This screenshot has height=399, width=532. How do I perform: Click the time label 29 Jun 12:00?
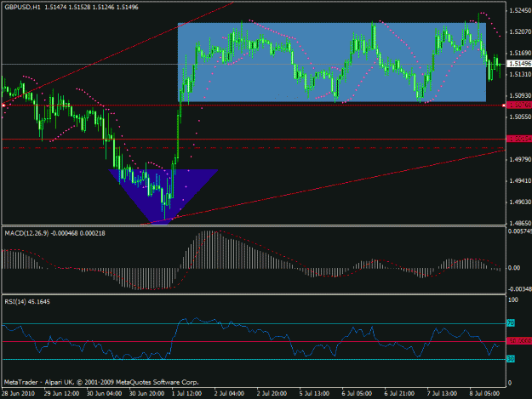point(61,393)
